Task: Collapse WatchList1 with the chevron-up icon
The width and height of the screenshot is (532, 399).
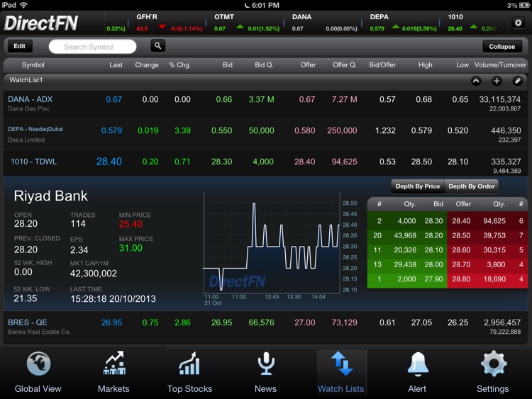Action: [x=476, y=81]
